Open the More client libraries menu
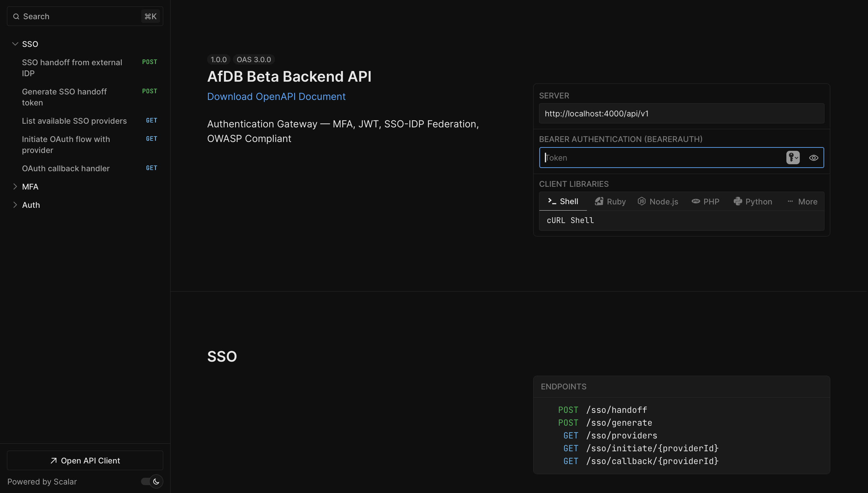The width and height of the screenshot is (868, 493). (802, 201)
